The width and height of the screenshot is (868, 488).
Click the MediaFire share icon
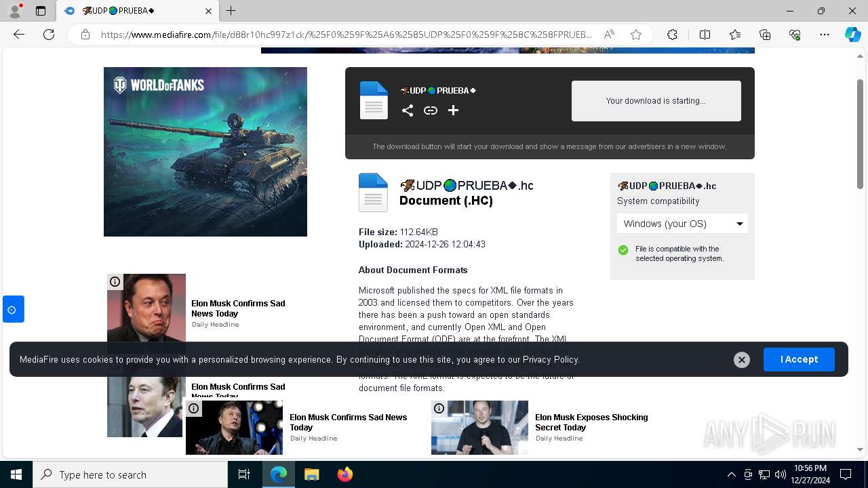[x=408, y=110]
